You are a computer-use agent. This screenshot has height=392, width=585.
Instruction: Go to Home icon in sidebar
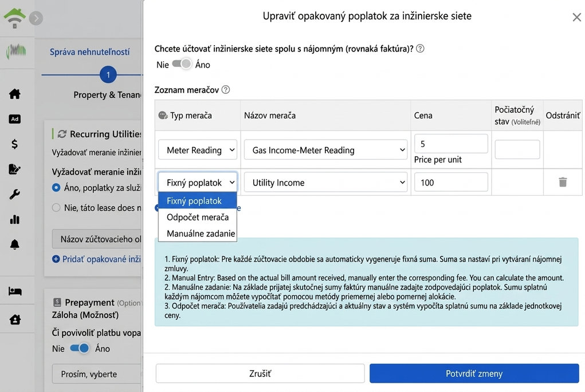coord(15,93)
